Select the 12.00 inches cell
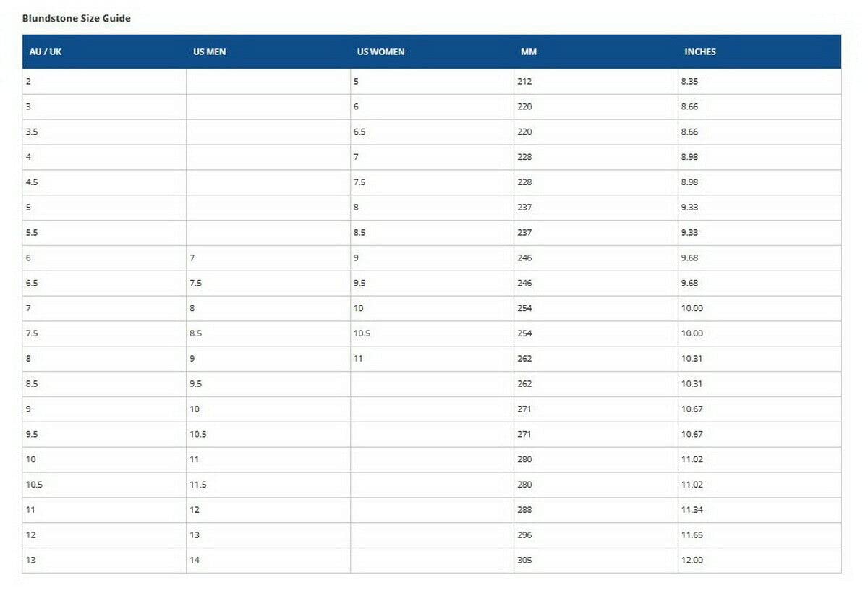Image resolution: width=868 pixels, height=604 pixels. 692,561
